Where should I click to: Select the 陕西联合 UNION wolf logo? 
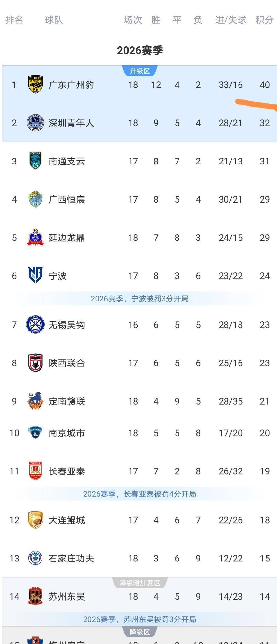(35, 363)
